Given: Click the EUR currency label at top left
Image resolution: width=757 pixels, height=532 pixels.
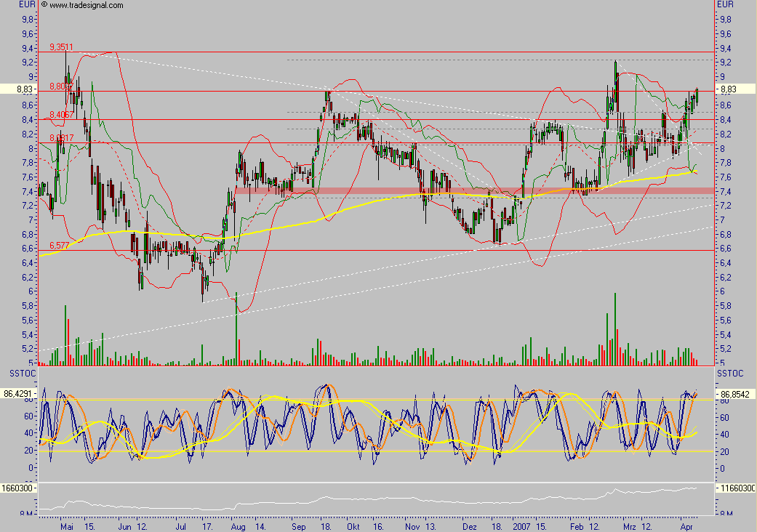Looking at the screenshot, I should click(27, 5).
